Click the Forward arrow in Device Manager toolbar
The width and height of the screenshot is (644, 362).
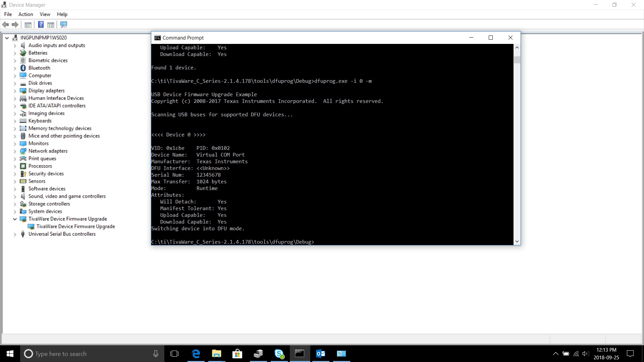(15, 24)
